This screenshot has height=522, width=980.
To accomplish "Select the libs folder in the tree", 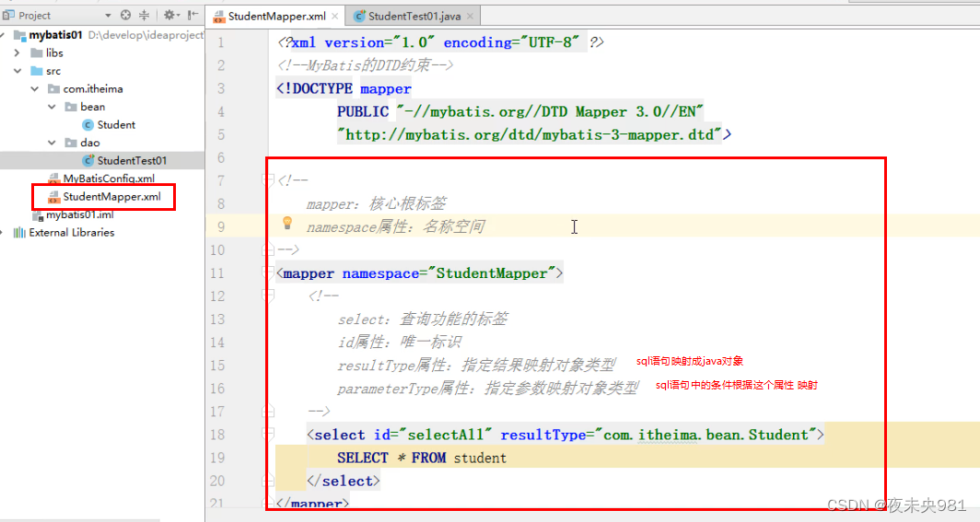I will click(54, 53).
